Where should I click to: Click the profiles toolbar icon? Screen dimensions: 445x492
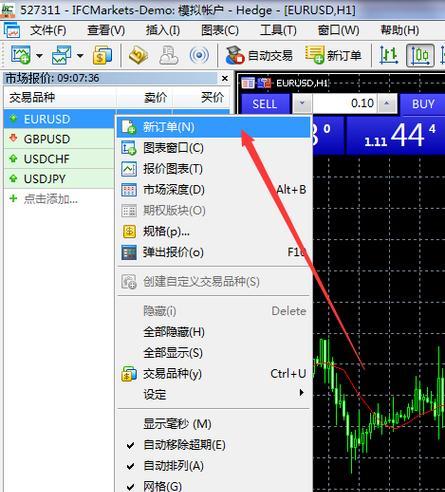pyautogui.click(x=62, y=55)
